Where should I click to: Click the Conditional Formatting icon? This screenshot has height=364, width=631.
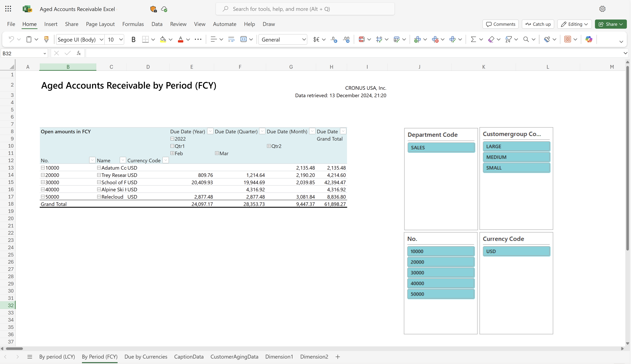pyautogui.click(x=361, y=39)
